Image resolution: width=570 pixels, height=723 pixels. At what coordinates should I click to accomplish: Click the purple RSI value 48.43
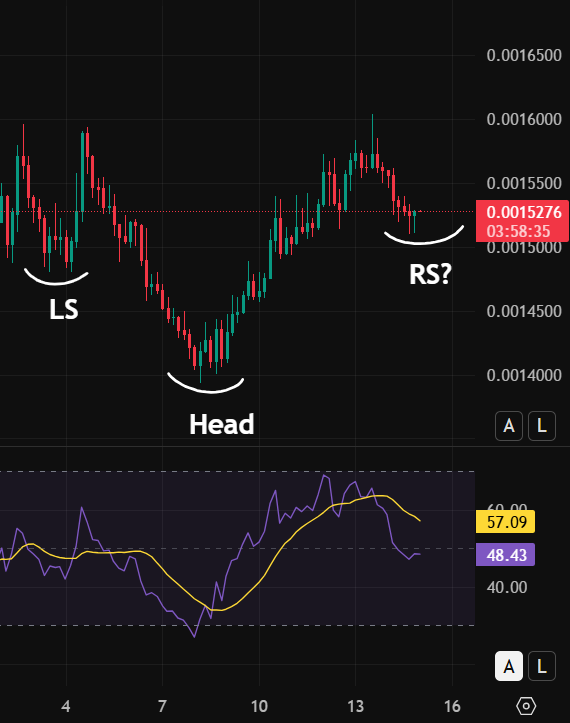point(506,555)
